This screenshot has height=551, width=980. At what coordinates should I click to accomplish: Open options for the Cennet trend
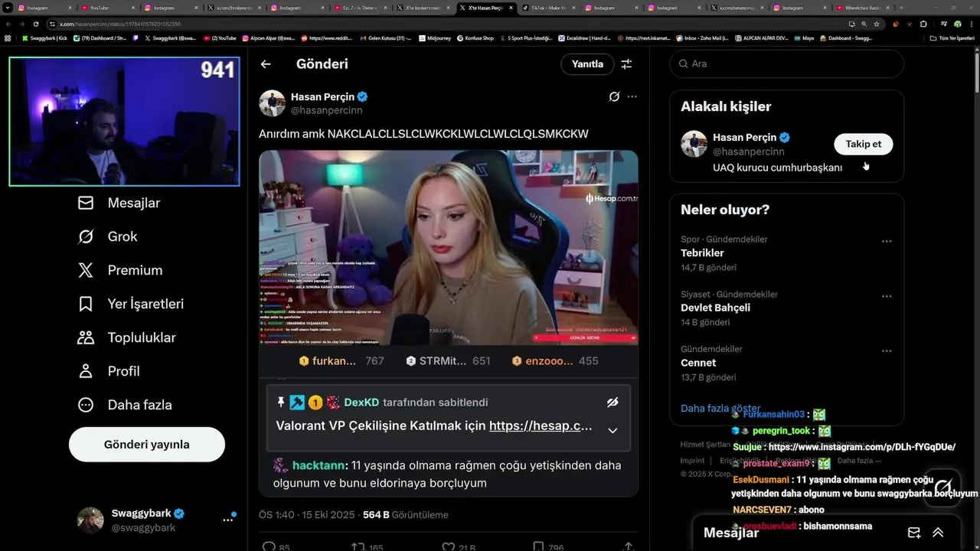[887, 351]
